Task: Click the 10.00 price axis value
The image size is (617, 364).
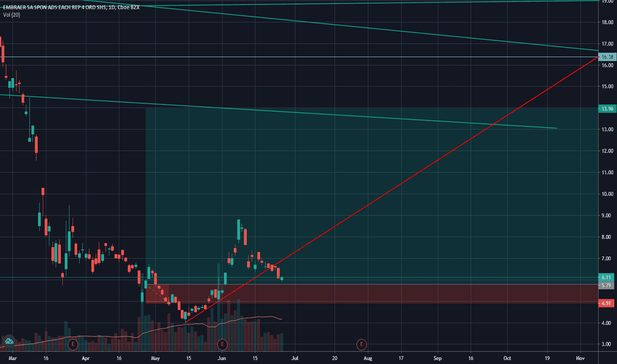Action: pyautogui.click(x=608, y=194)
